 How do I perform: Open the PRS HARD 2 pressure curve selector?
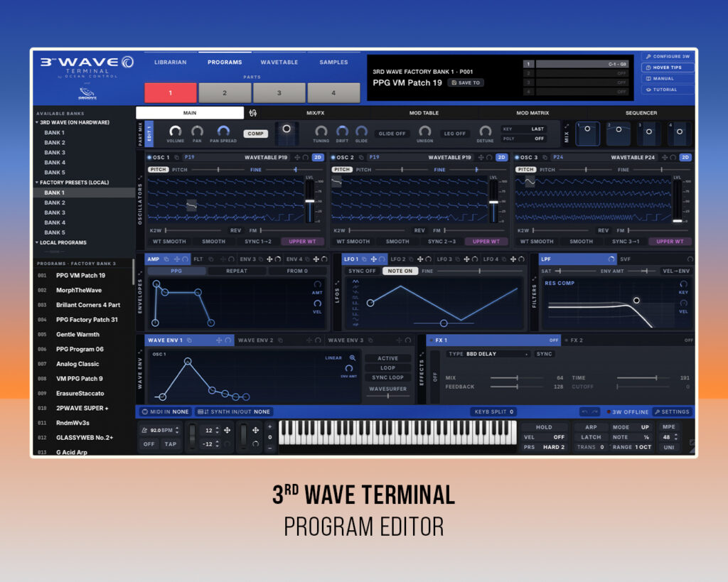544,448
